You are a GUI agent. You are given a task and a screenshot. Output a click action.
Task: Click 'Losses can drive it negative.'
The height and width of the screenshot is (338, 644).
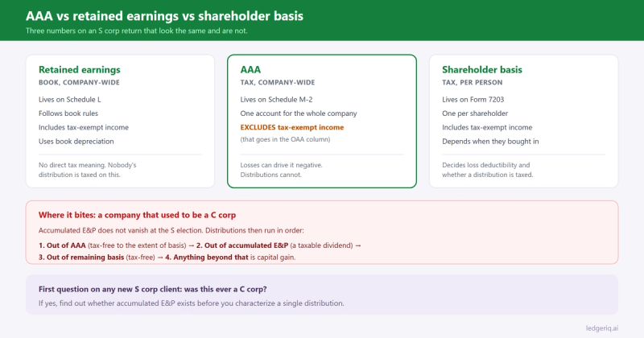tap(281, 165)
